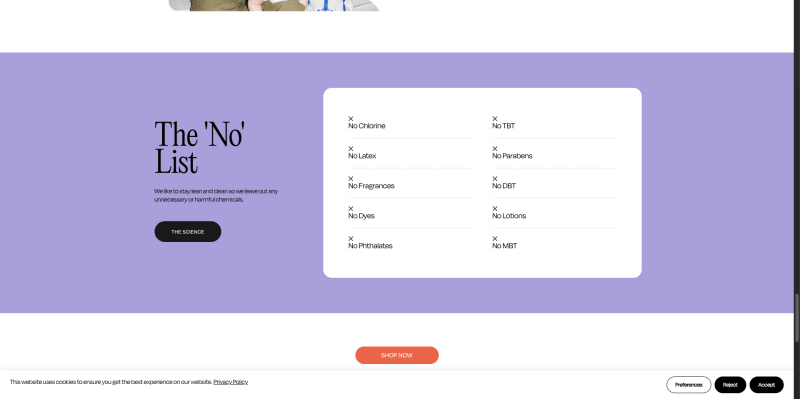Click the page vertical scrollbar thumb

[x=797, y=318]
